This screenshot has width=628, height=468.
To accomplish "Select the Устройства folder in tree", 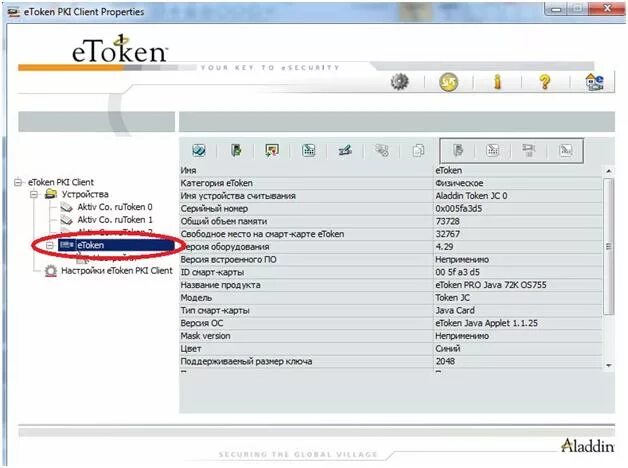I will click(x=85, y=194).
